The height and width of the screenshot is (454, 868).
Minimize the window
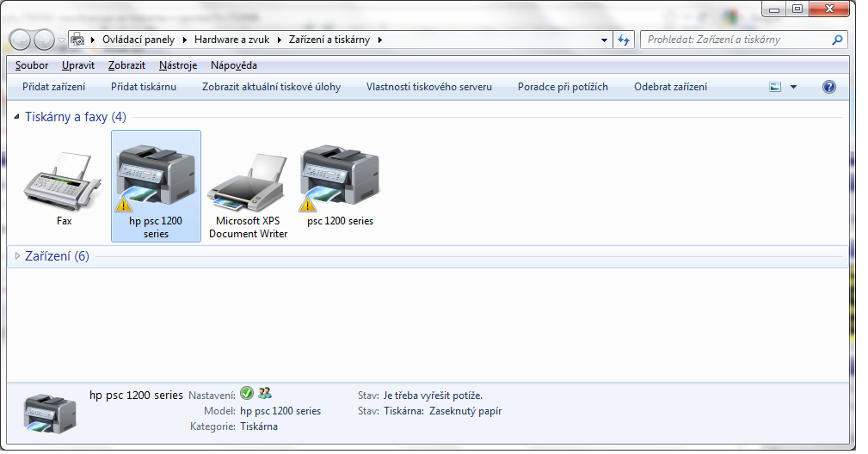(x=774, y=9)
